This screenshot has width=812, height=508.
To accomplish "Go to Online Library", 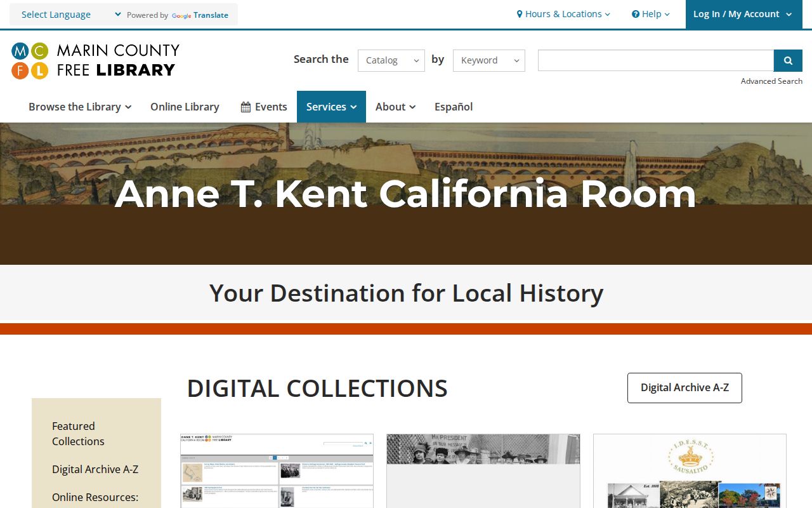I will pos(185,107).
